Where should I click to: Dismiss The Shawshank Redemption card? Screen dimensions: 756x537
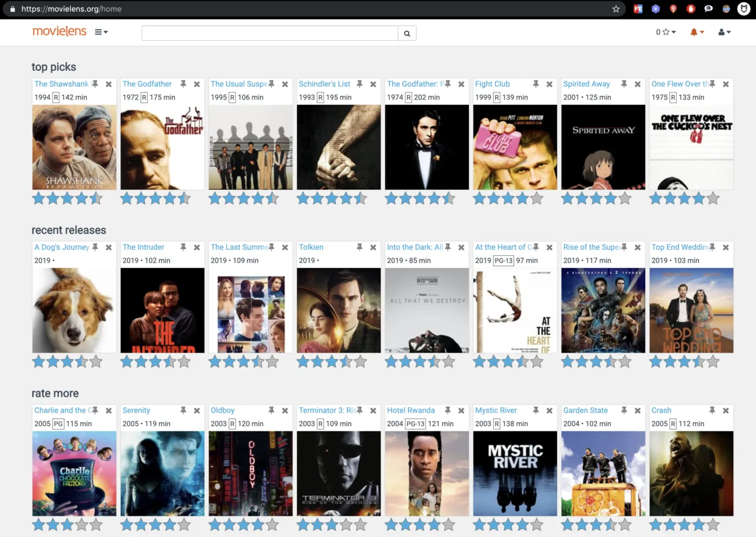point(109,84)
